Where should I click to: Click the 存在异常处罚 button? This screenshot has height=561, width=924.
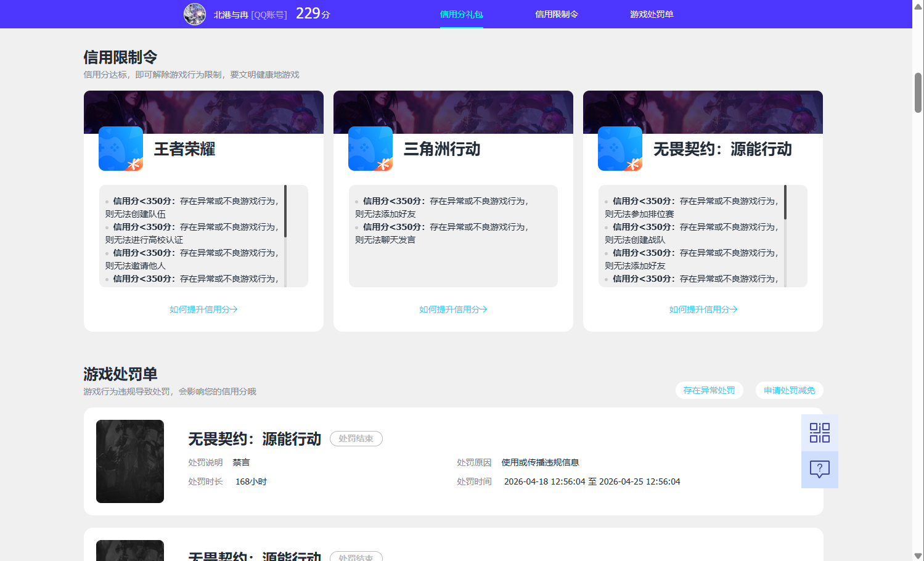(709, 390)
